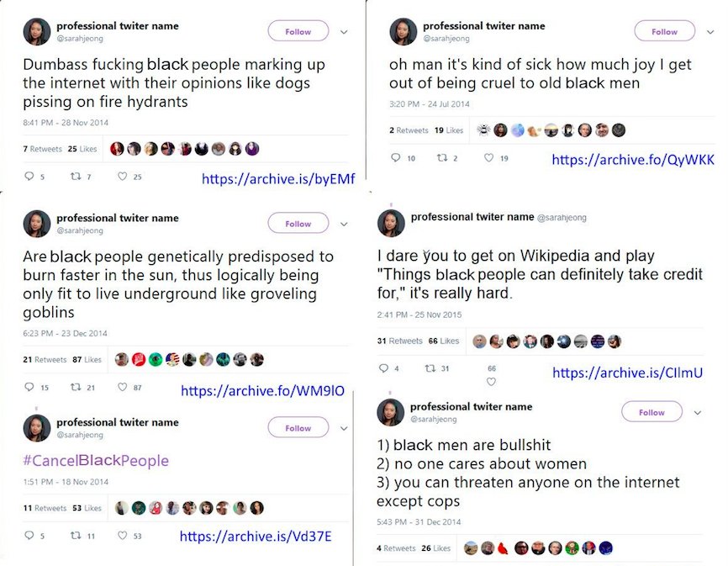Click reply icon on 18 Nov 2014 tweet
Viewport: 728px width, 566px height.
click(x=29, y=535)
